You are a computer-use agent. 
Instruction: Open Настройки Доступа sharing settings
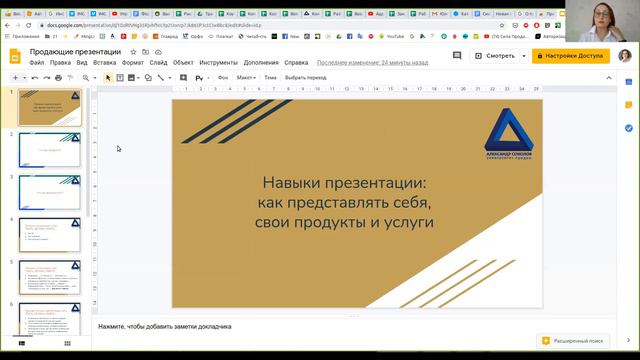pos(571,56)
